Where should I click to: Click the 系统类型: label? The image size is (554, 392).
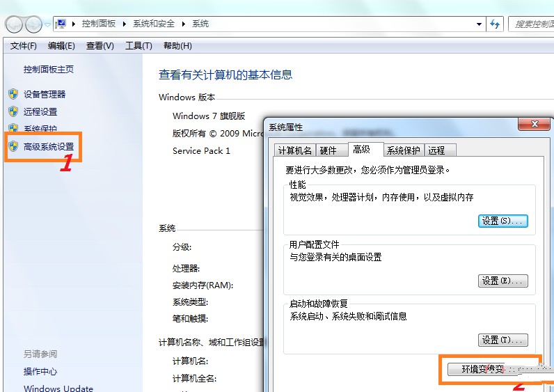[x=191, y=302]
